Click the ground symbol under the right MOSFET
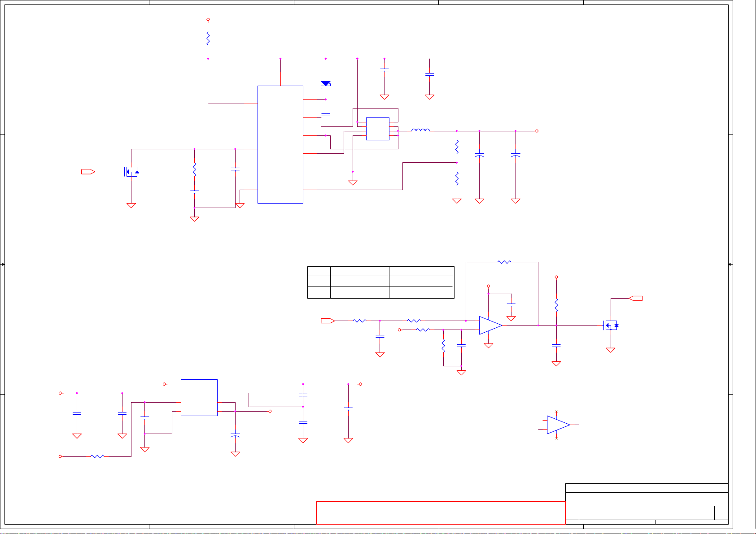 pos(611,350)
